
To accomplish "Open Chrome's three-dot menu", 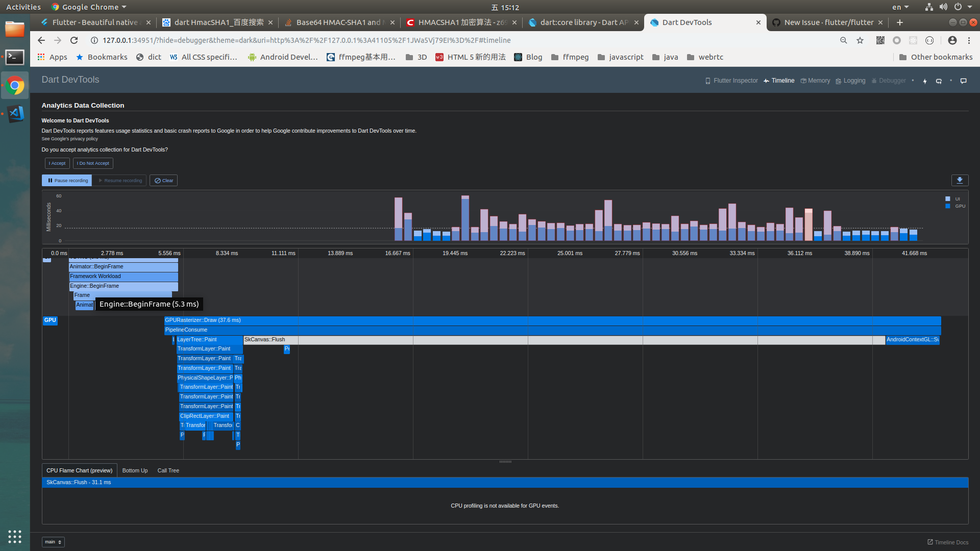I will pyautogui.click(x=969, y=40).
